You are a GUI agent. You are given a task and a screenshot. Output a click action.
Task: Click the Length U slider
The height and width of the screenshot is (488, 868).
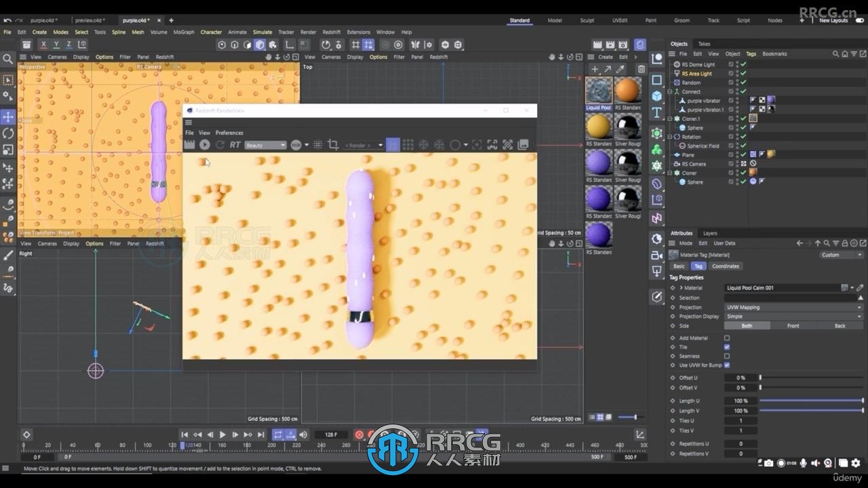[811, 401]
